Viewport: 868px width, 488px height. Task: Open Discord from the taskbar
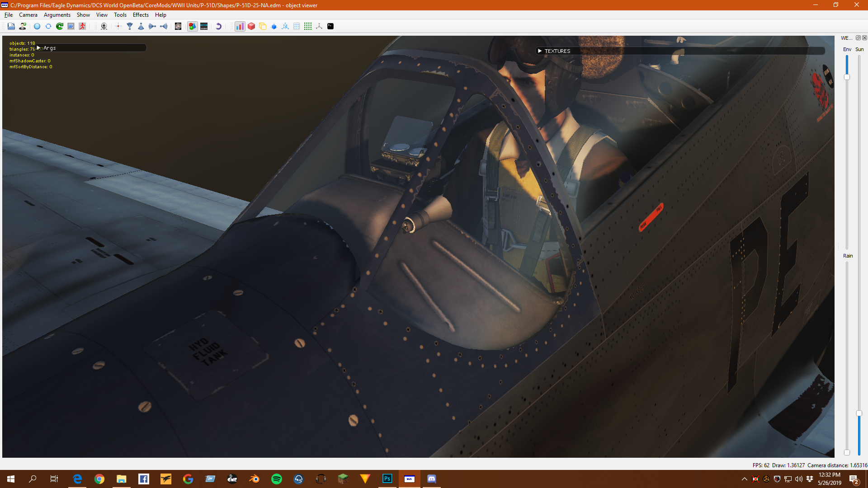(432, 479)
